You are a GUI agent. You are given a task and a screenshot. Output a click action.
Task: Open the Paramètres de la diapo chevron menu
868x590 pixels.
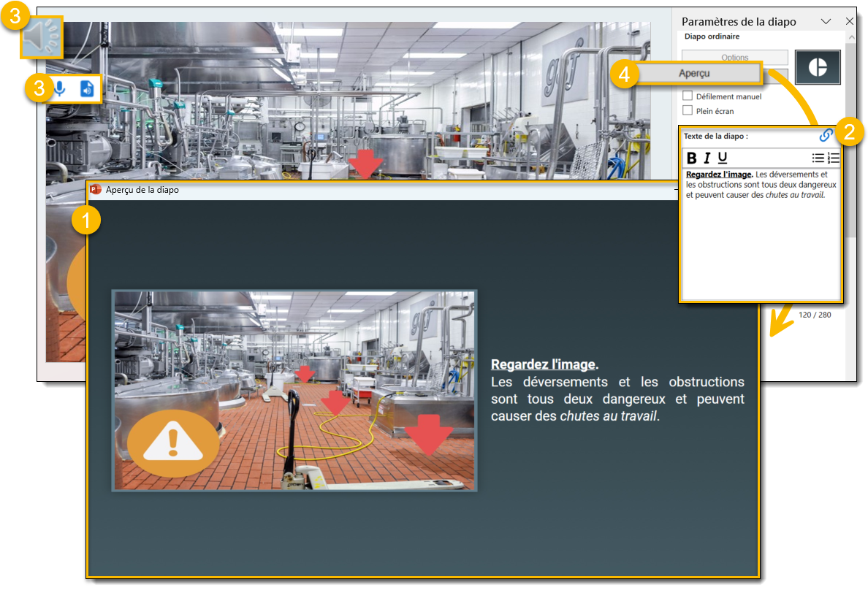tap(826, 22)
